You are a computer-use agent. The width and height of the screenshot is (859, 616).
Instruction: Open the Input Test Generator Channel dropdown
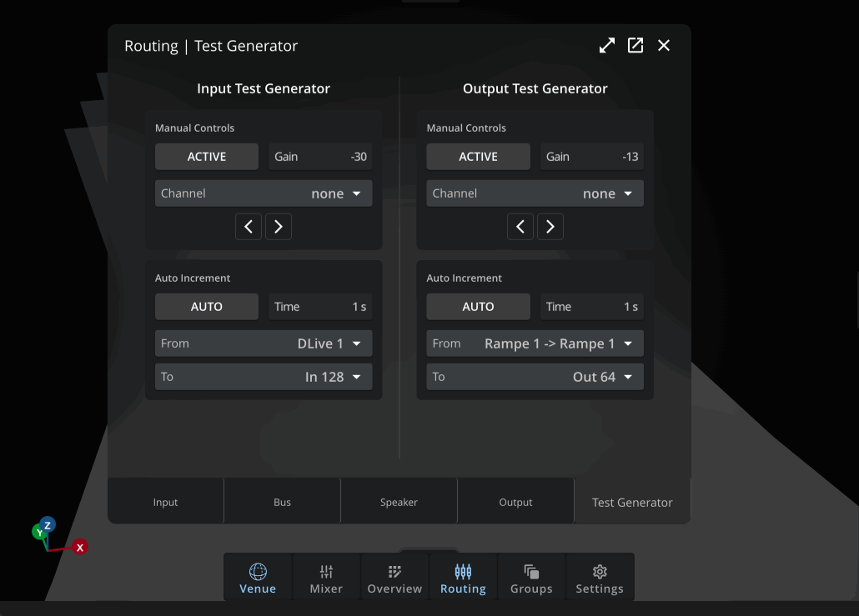tap(264, 193)
